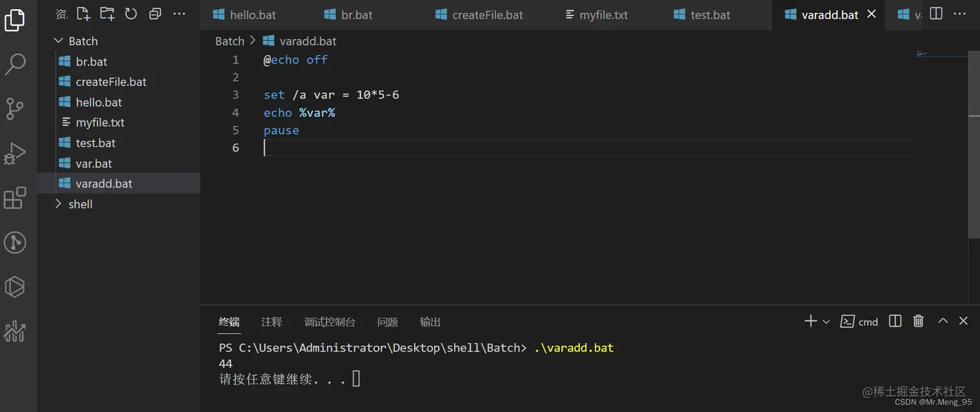Open the hexagon play icon in activity bar
Viewport: 980px width, 412px height.
pos(15,286)
